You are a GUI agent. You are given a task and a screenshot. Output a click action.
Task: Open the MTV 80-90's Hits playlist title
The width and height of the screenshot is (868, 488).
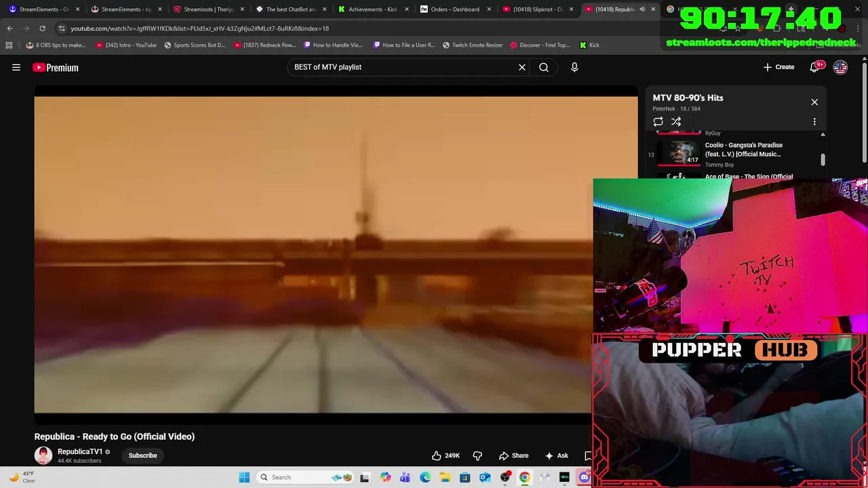point(688,98)
